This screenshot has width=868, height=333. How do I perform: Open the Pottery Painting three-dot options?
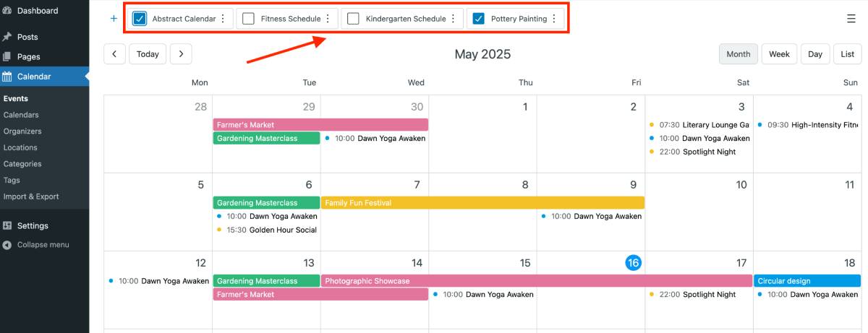(554, 19)
